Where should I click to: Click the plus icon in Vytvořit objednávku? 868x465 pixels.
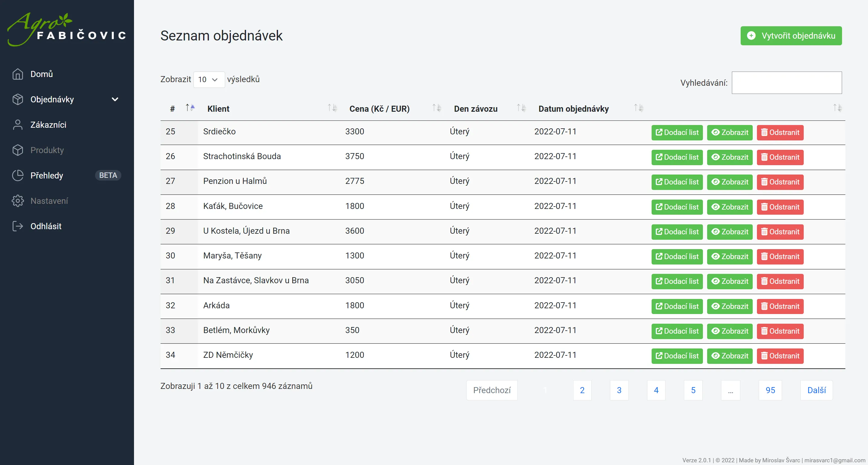coord(751,36)
